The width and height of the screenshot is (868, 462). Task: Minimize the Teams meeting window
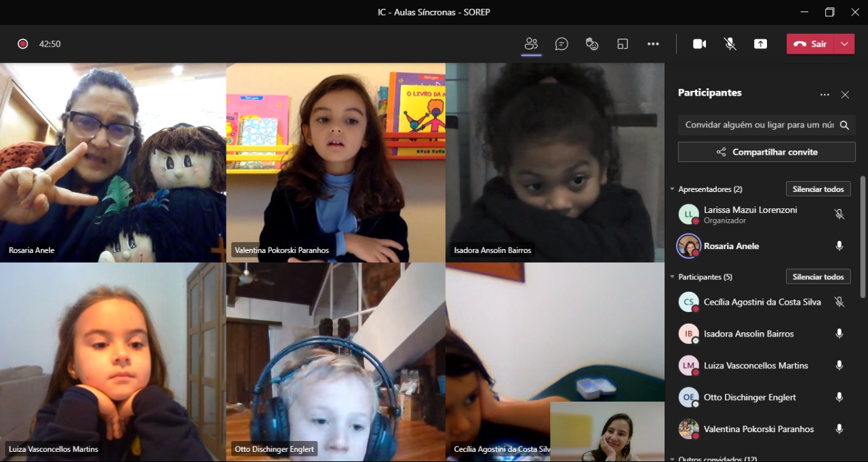(804, 12)
